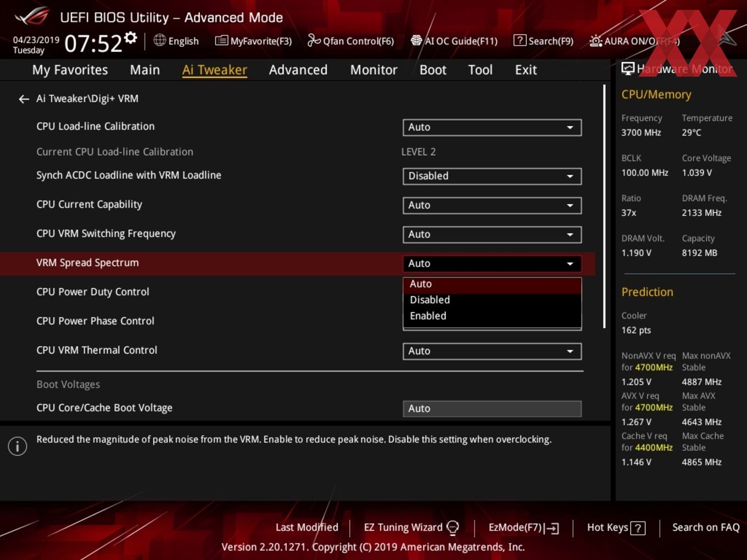This screenshot has height=560, width=747.
Task: Click the CPU Core/Cache Boot Voltage field
Action: pyautogui.click(x=492, y=408)
